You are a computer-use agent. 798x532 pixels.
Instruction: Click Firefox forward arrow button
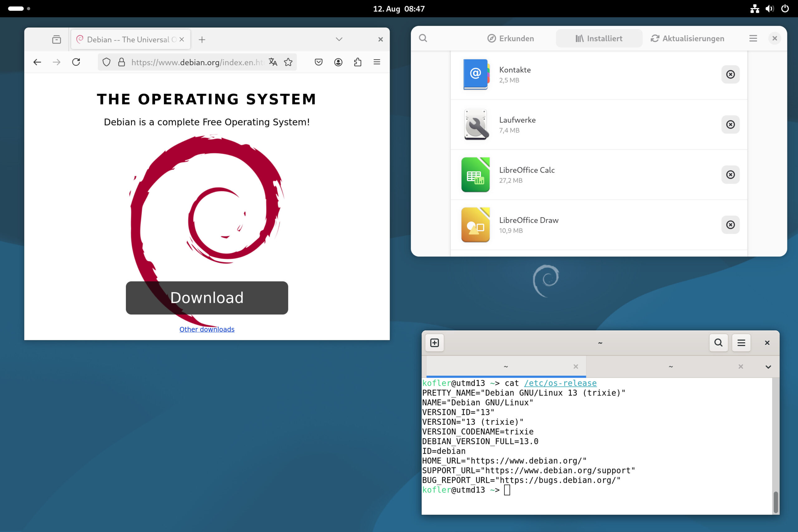pyautogui.click(x=57, y=62)
